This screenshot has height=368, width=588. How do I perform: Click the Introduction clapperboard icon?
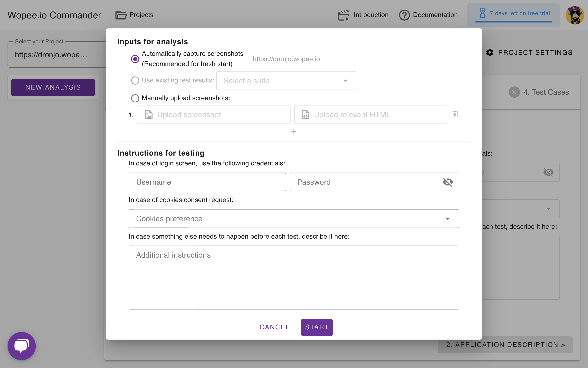343,15
